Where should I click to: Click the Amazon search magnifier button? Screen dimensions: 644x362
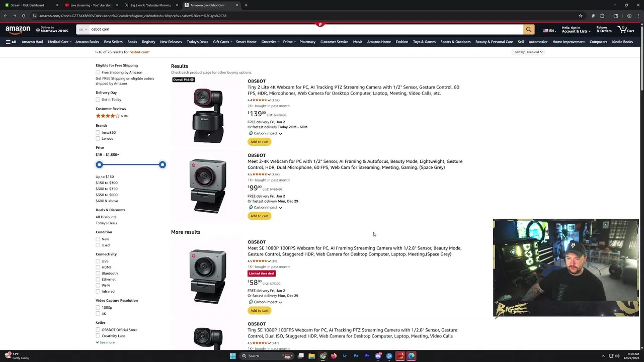pyautogui.click(x=528, y=29)
